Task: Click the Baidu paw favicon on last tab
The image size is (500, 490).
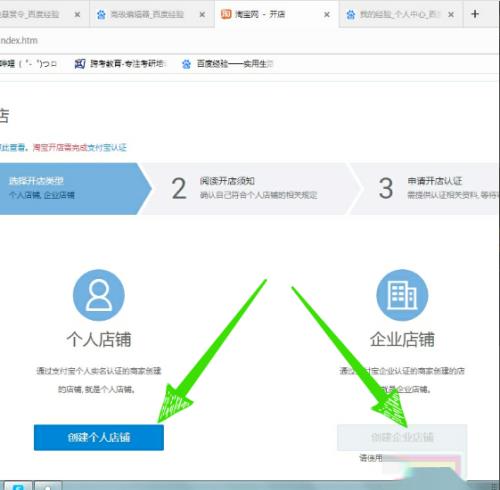Action: 351,14
